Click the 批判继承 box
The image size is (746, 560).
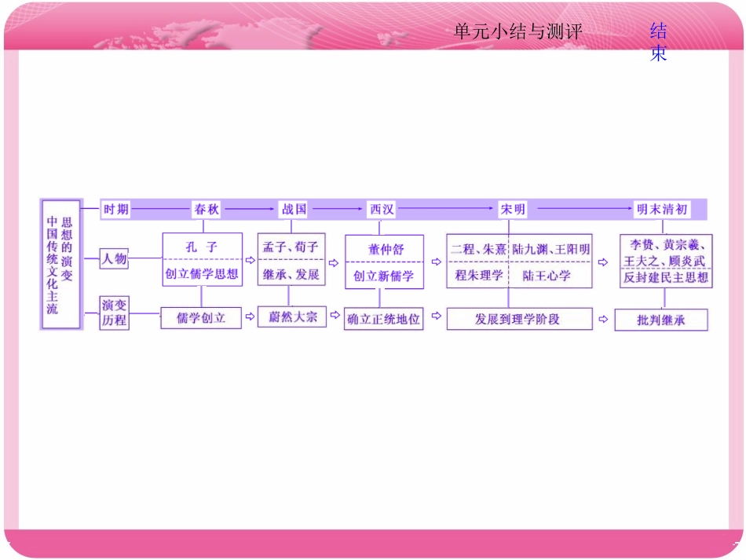[661, 320]
